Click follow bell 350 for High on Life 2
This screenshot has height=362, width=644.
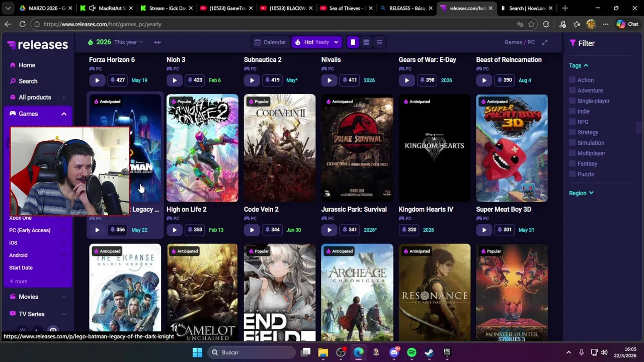pos(195,230)
